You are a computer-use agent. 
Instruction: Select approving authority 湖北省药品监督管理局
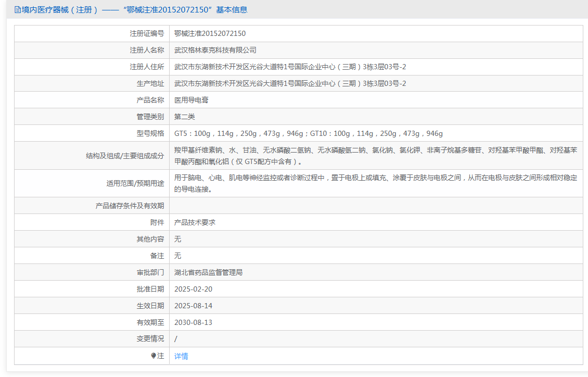click(x=209, y=272)
